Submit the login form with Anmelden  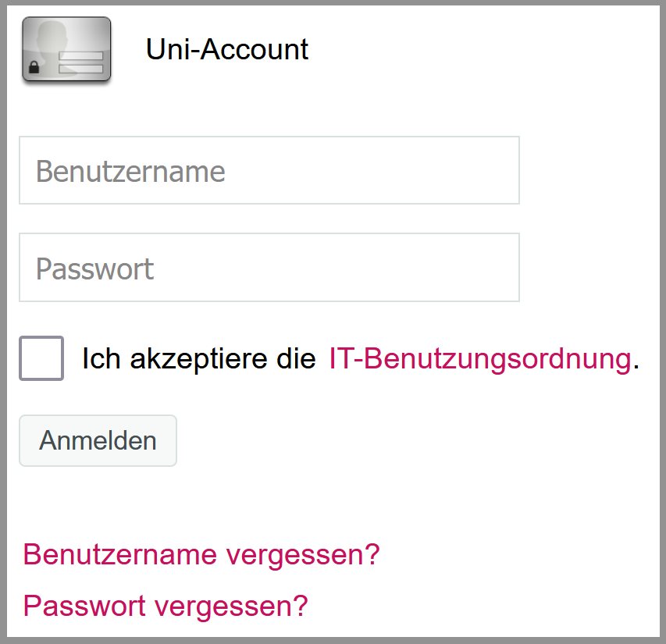98,441
